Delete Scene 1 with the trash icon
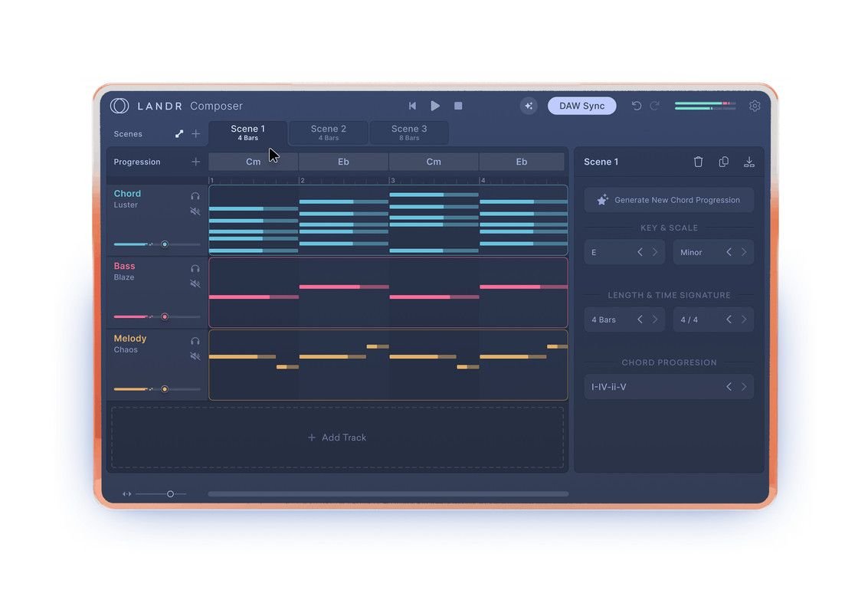 (698, 162)
